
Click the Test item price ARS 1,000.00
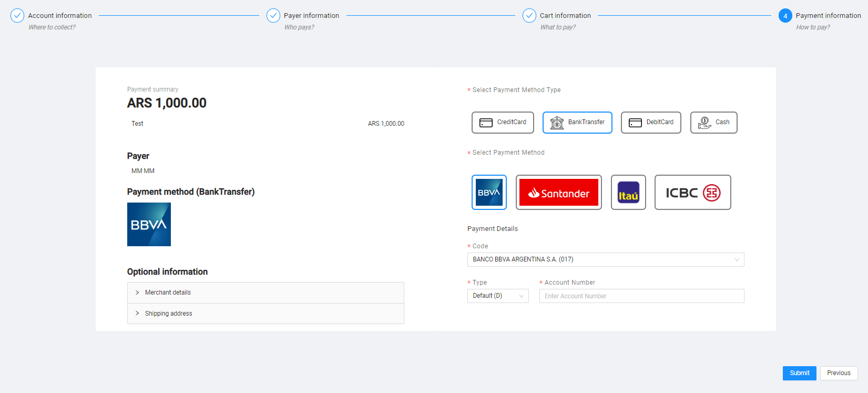[x=386, y=124]
